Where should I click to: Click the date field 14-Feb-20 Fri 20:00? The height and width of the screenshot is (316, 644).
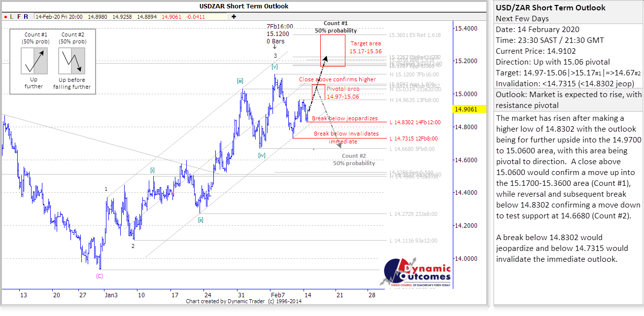pos(60,16)
